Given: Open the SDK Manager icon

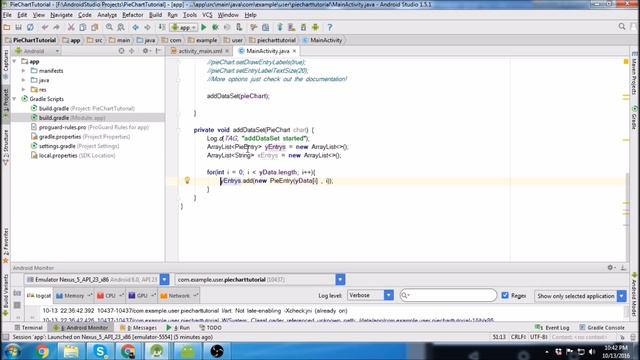Looking at the screenshot, I should click(304, 27).
